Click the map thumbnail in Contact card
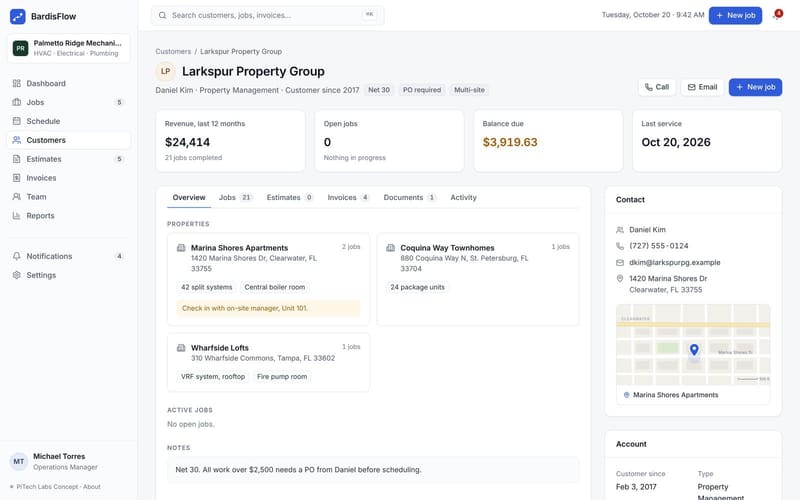This screenshot has width=800, height=500. [693, 344]
